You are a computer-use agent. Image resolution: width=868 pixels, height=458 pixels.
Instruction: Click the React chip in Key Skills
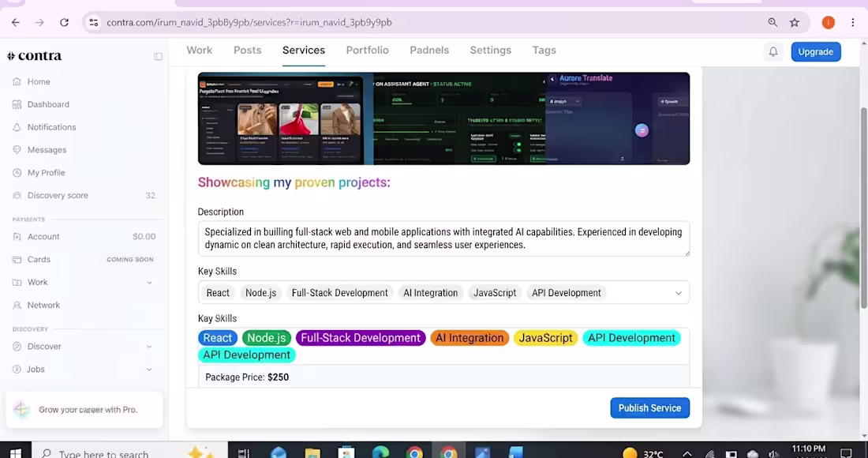click(x=218, y=293)
